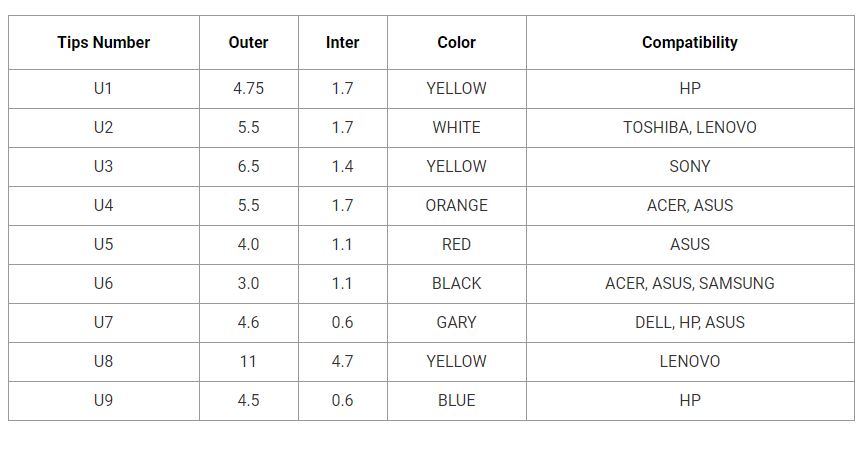Select the U3 tip number cell
The height and width of the screenshot is (462, 865).
point(104,166)
